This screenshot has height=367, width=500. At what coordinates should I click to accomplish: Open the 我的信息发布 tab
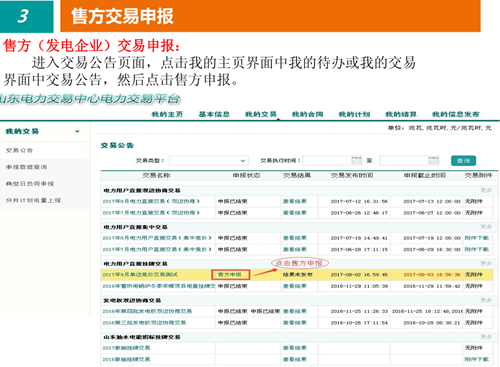pos(456,114)
